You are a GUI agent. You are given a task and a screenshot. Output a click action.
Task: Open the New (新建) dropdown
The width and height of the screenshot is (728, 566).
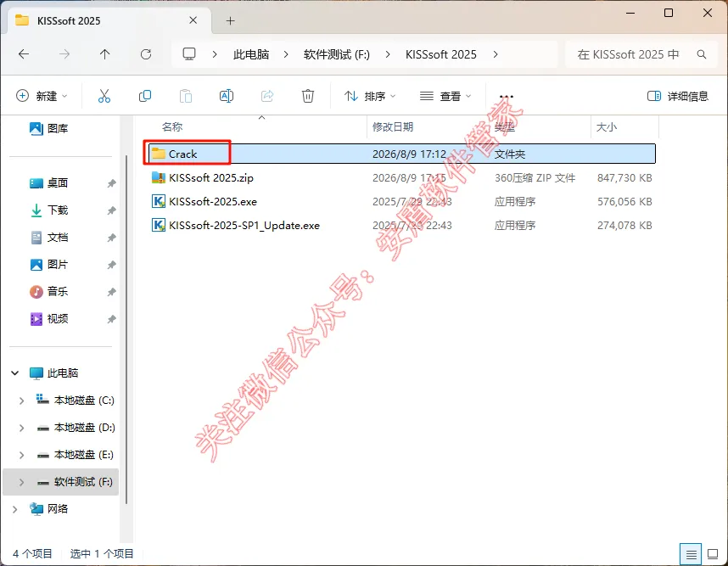pos(42,96)
